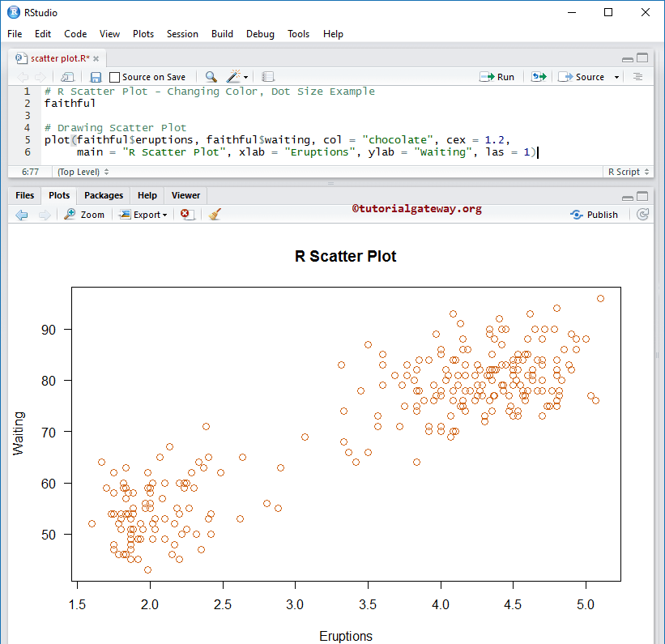Click the Compile Report icon
This screenshot has width=665, height=644.
pos(267,77)
